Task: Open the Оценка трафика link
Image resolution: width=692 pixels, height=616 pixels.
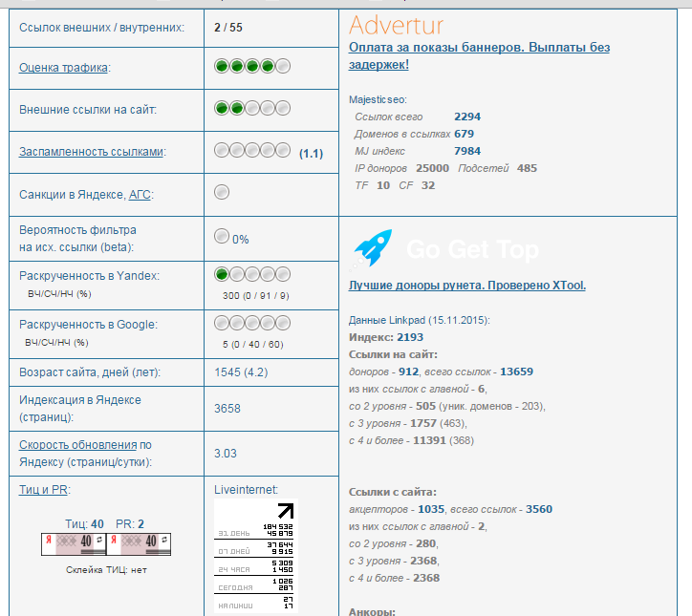Action: 63,68
